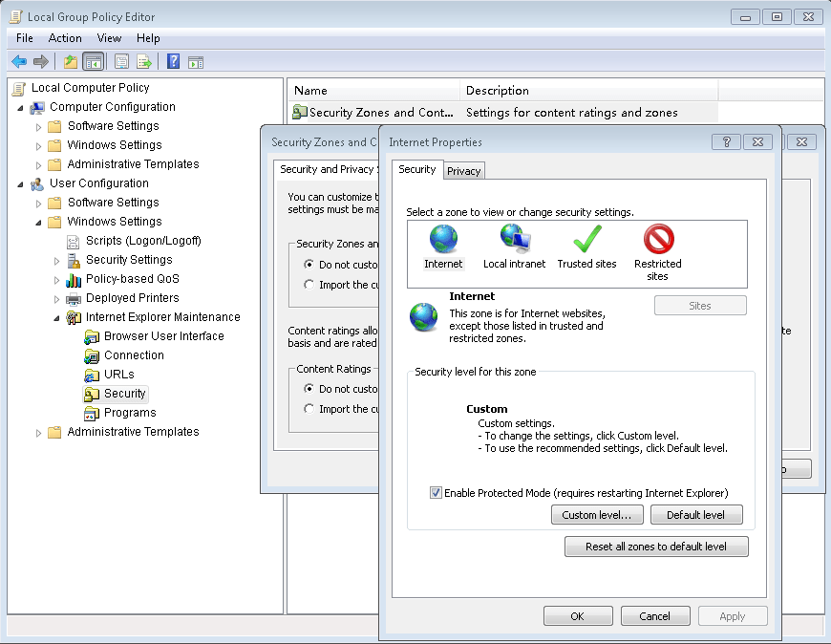Click the Connection node icon
This screenshot has width=831, height=644.
(91, 355)
